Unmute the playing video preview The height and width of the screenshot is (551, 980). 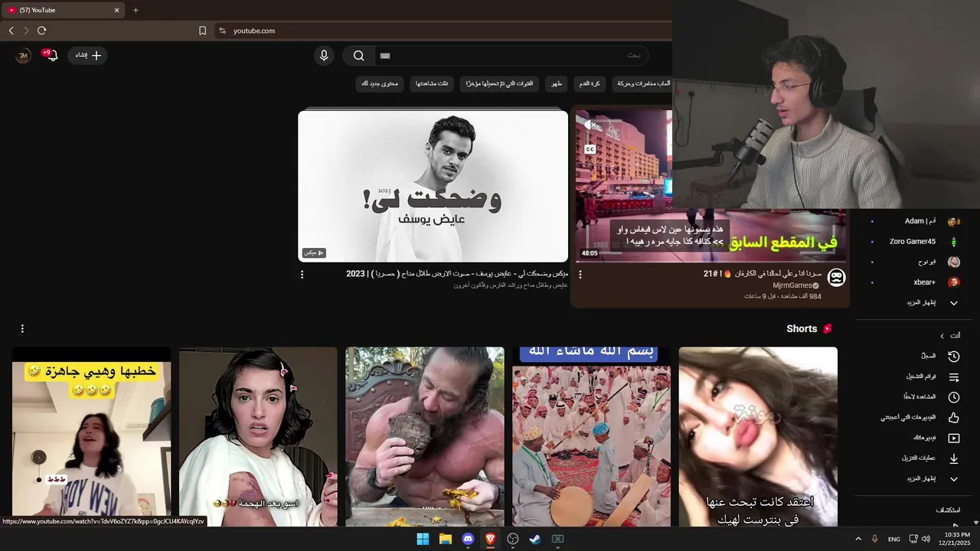coord(590,125)
